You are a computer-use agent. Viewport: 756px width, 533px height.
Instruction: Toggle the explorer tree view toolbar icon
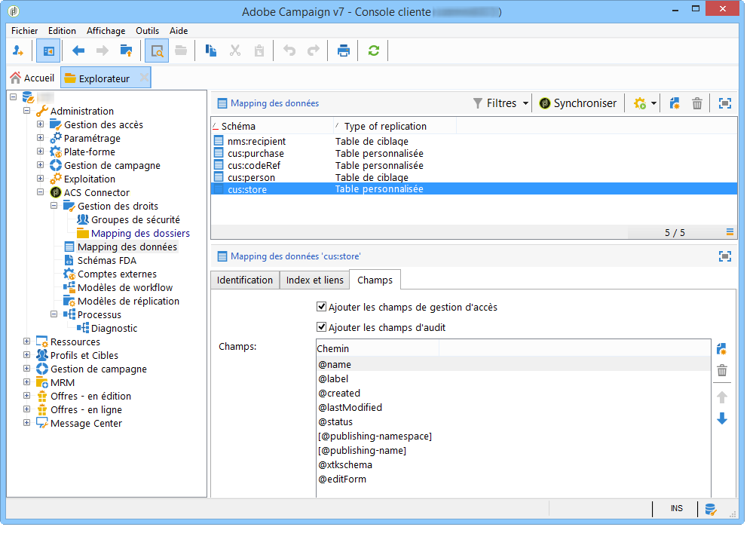pos(49,51)
